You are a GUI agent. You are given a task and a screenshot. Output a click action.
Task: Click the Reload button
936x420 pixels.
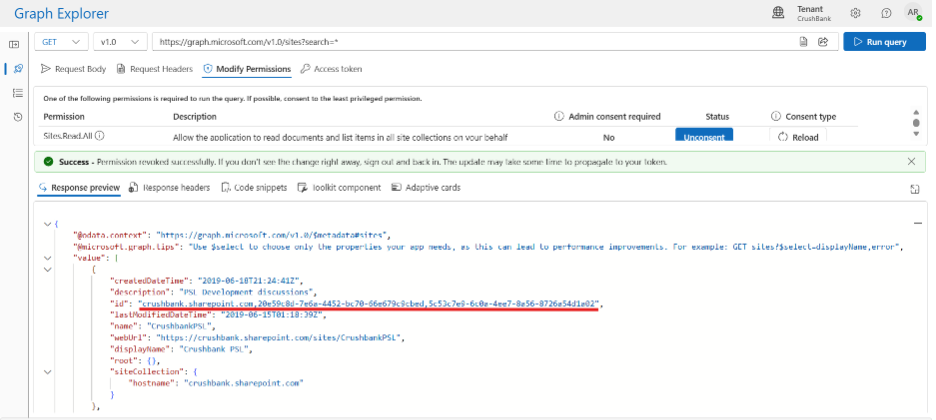798,137
